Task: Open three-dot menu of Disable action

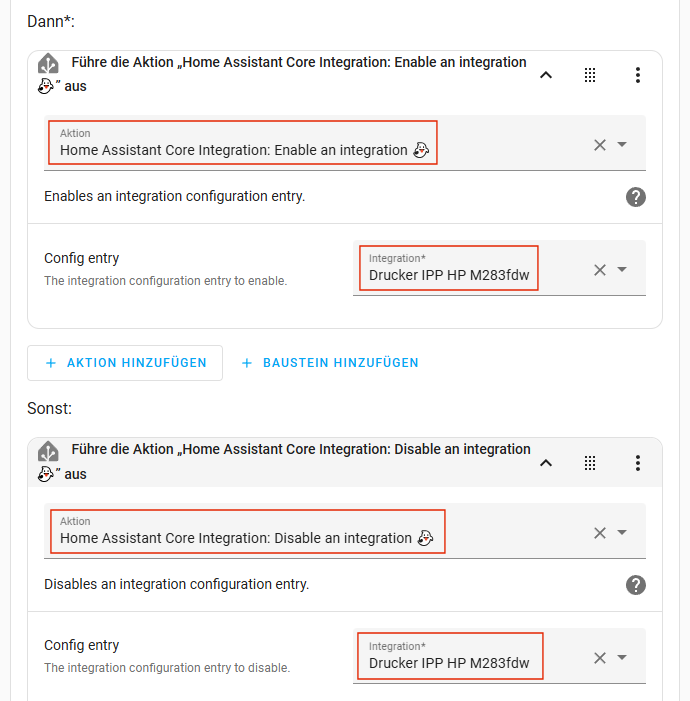Action: (x=637, y=462)
